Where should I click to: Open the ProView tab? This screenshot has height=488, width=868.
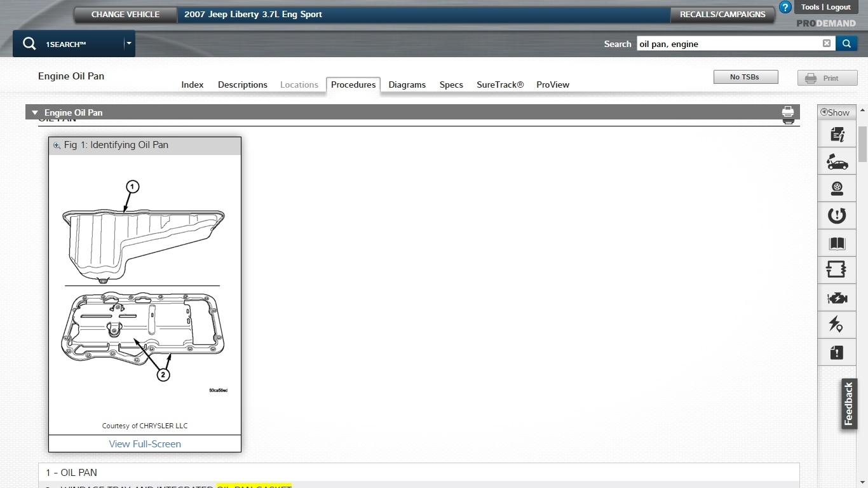click(553, 85)
